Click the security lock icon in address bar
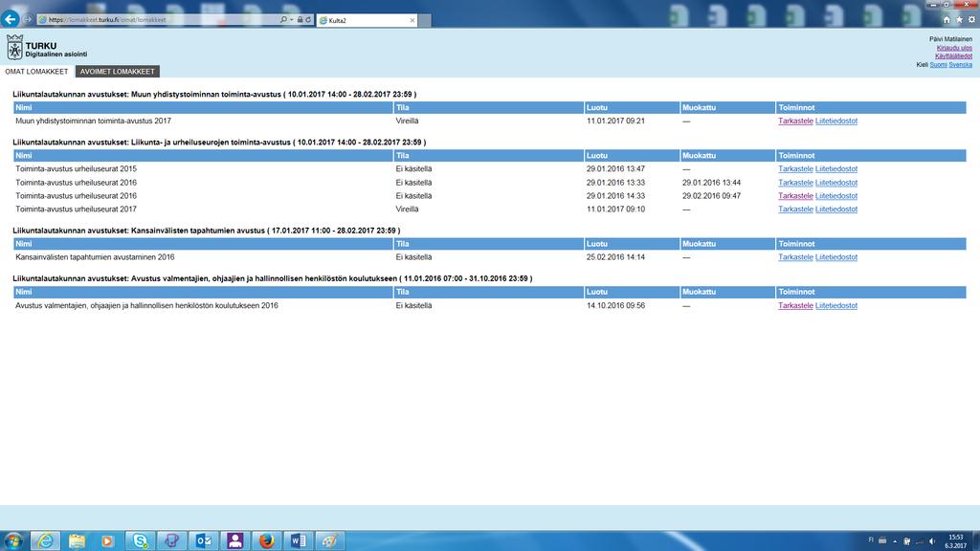This screenshot has width=980, height=551. point(300,20)
